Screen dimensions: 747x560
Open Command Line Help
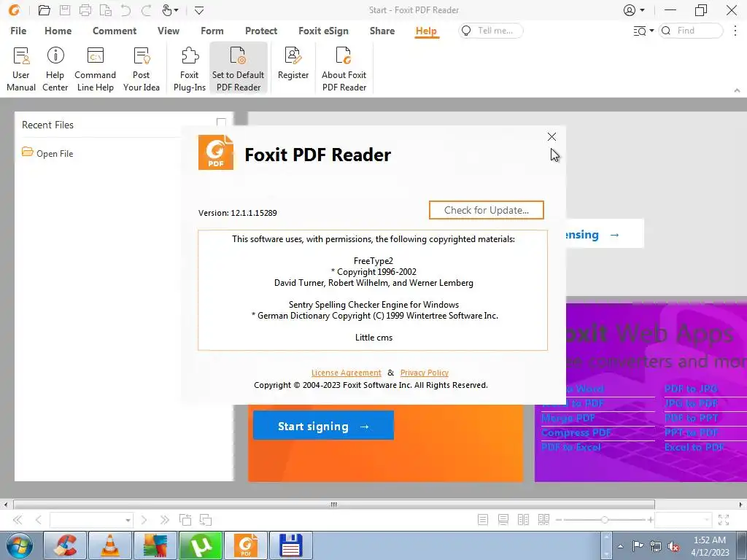coord(96,69)
